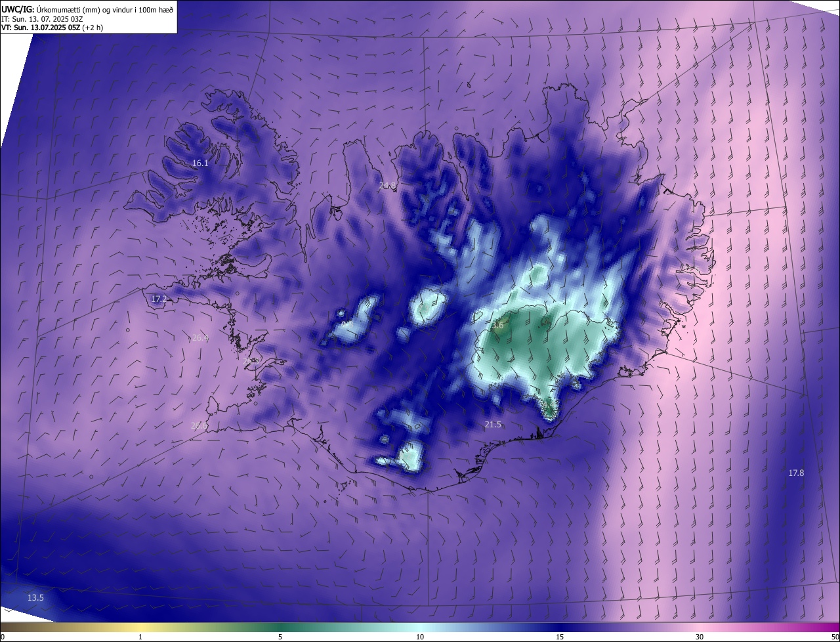
Task: Click the 3.6 value on the glacier
Action: coord(497,325)
